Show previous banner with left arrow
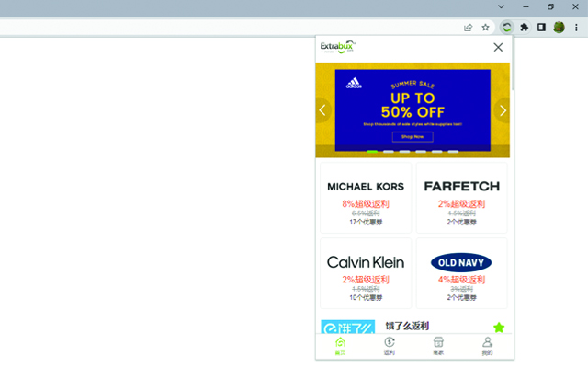 (322, 110)
